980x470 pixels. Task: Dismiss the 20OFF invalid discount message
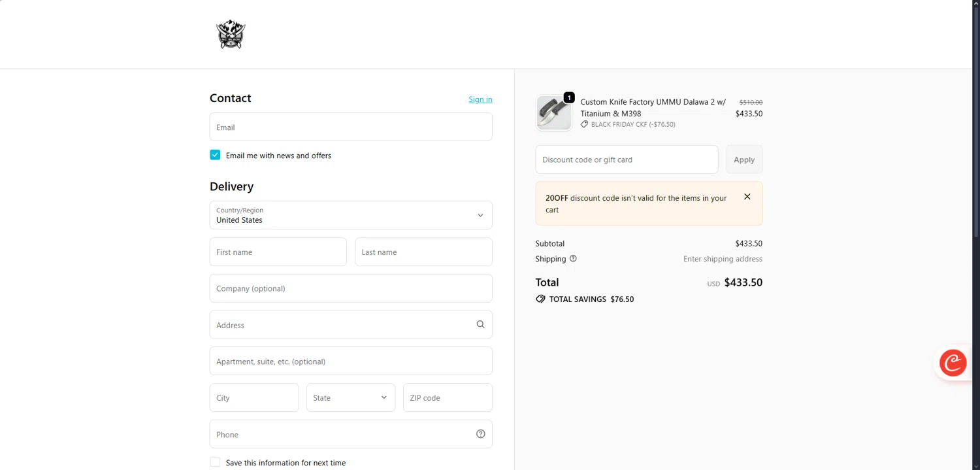[x=747, y=197]
